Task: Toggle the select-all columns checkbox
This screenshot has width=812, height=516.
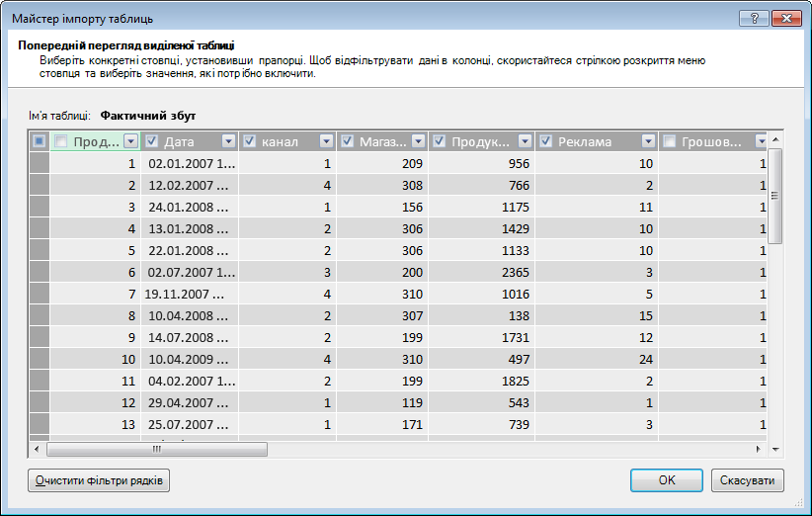Action: click(x=39, y=141)
